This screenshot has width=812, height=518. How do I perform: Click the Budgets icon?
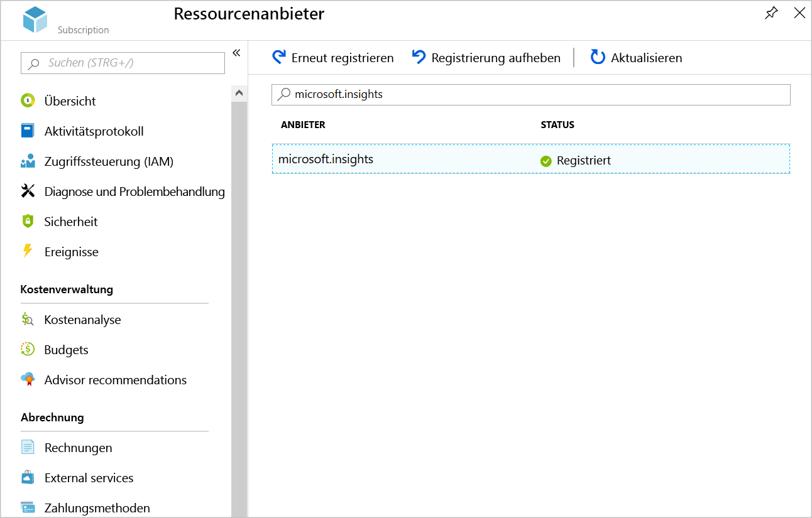coord(28,349)
